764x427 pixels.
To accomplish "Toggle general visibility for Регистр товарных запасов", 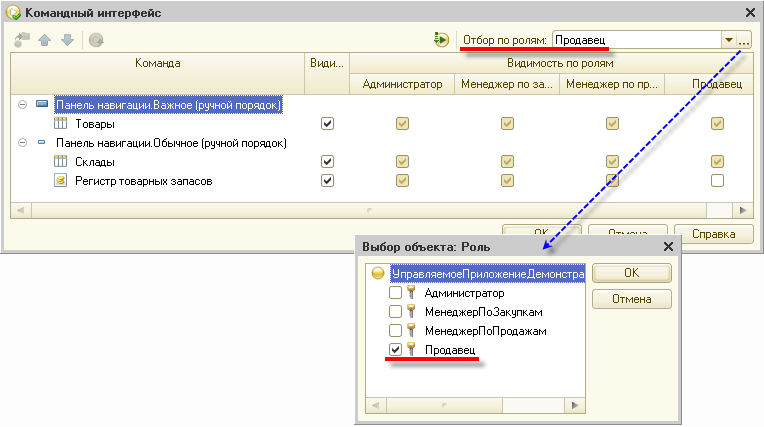I will (327, 180).
